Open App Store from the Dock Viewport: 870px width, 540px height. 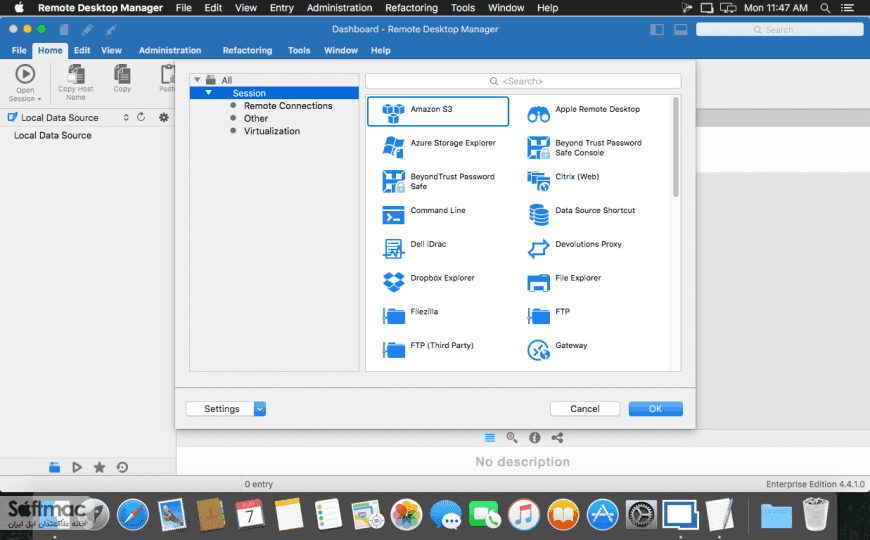pos(603,515)
